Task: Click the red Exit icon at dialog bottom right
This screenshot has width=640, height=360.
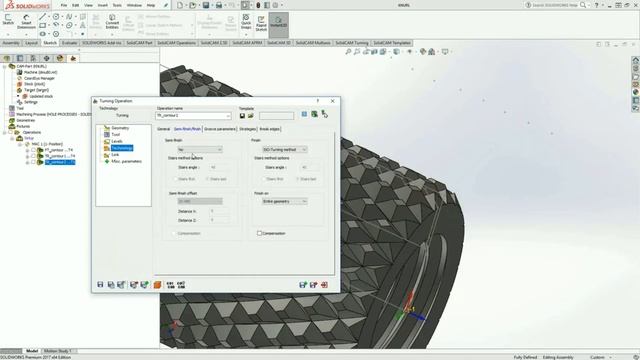Action: point(324,284)
